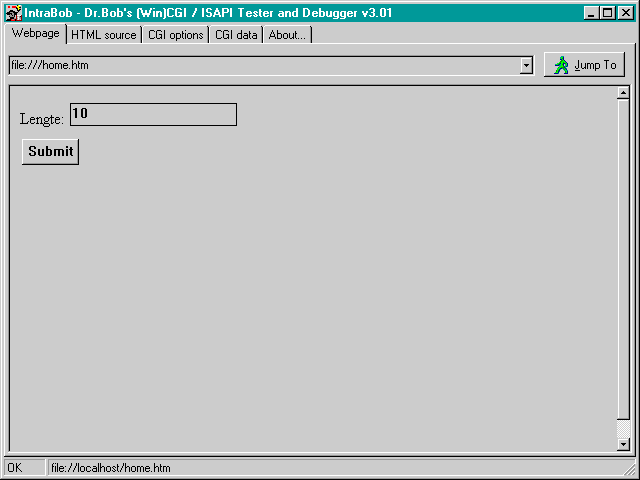The width and height of the screenshot is (640, 480).
Task: Click the file://localhost/home.htm status text
Action: pos(110,468)
